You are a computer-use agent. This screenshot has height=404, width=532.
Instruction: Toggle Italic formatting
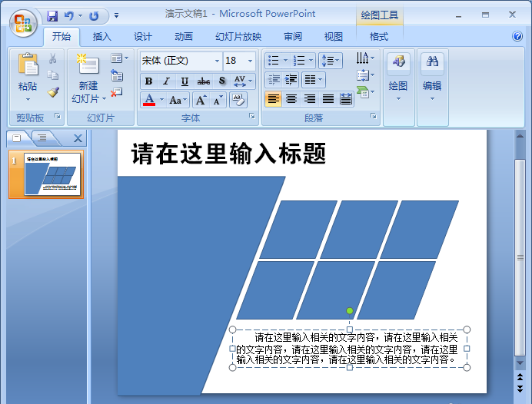tap(166, 81)
